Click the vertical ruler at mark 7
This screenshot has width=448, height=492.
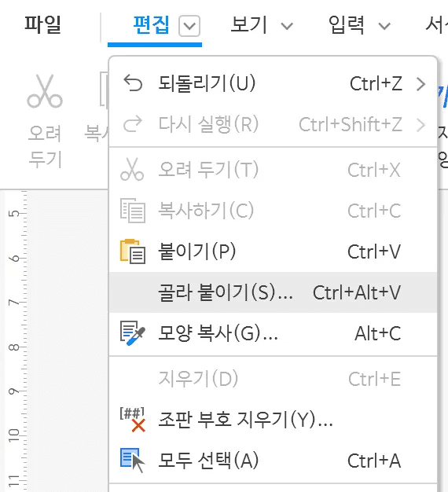click(x=14, y=303)
